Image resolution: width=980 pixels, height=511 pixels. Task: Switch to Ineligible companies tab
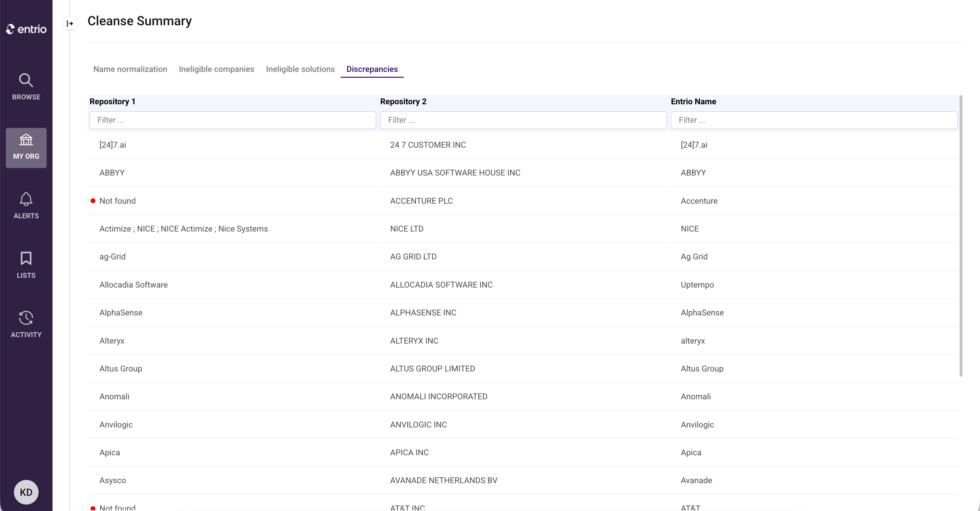coord(216,69)
